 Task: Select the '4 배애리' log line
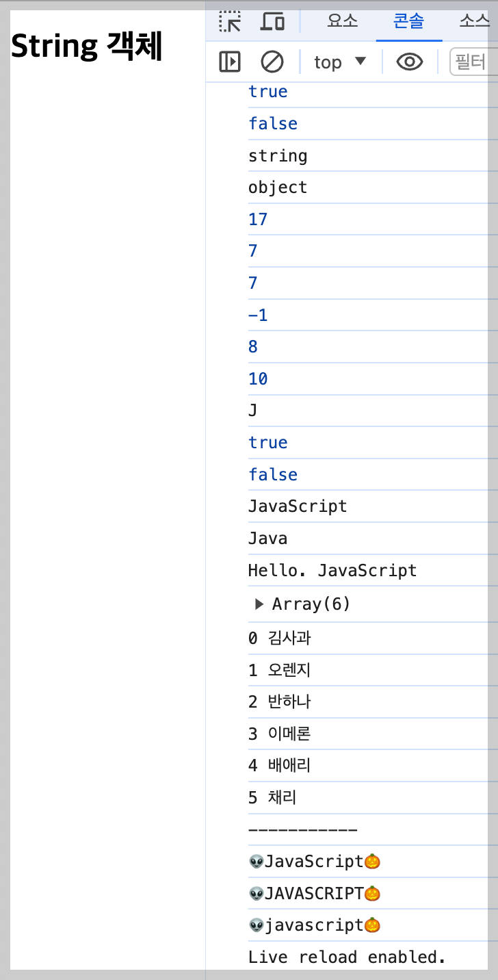click(280, 766)
